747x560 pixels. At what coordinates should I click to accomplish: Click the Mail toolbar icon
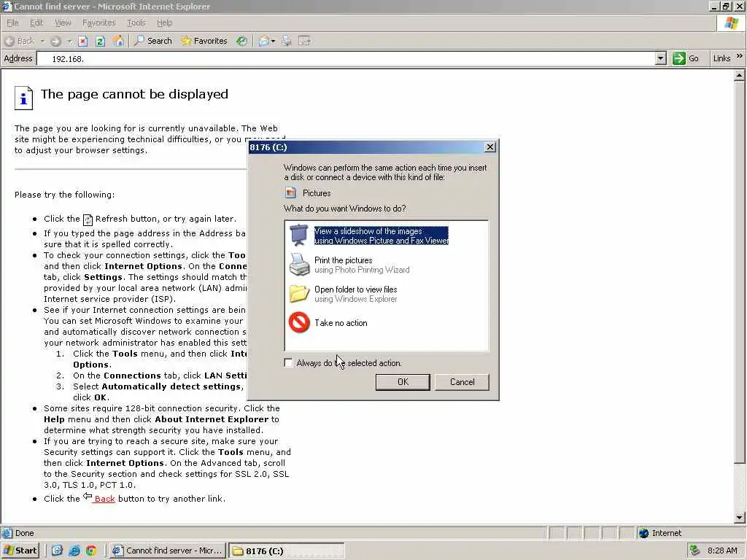pos(264,41)
